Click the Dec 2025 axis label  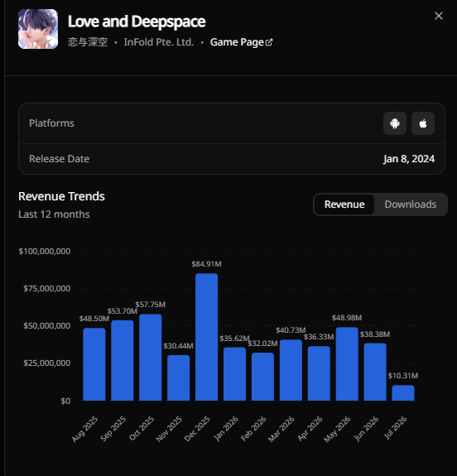click(x=197, y=429)
